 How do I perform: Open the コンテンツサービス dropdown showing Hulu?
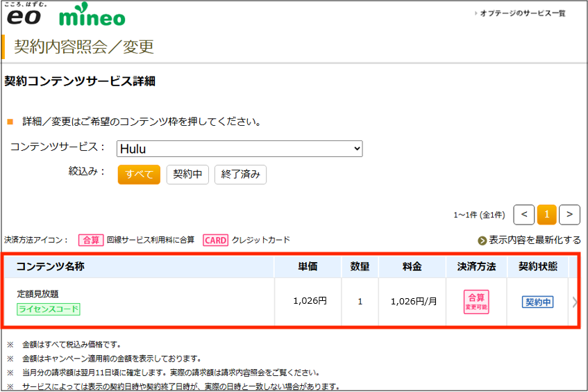click(240, 149)
